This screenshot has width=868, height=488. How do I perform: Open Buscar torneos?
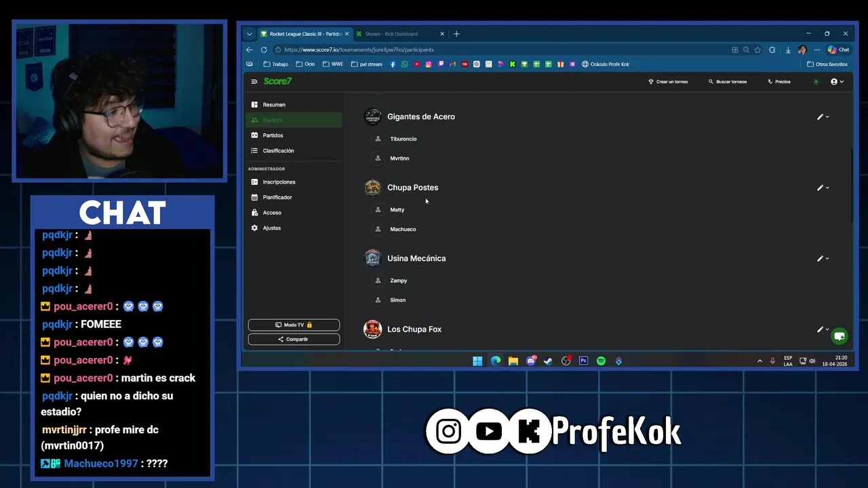(x=728, y=81)
